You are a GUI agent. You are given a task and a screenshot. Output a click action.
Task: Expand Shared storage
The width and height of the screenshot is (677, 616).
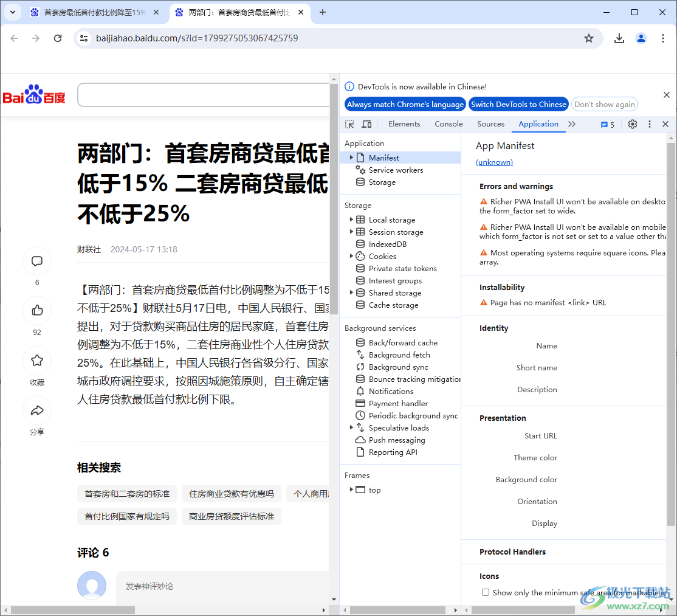[351, 292]
